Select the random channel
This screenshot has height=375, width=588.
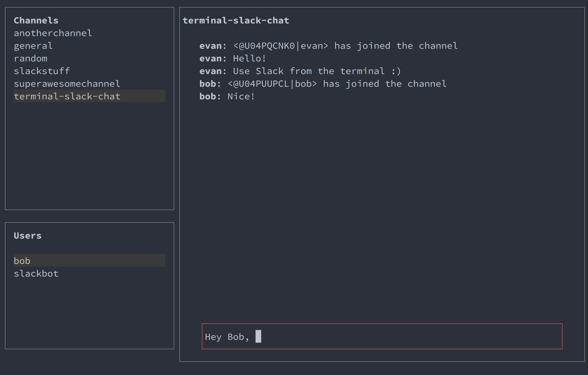(x=30, y=59)
